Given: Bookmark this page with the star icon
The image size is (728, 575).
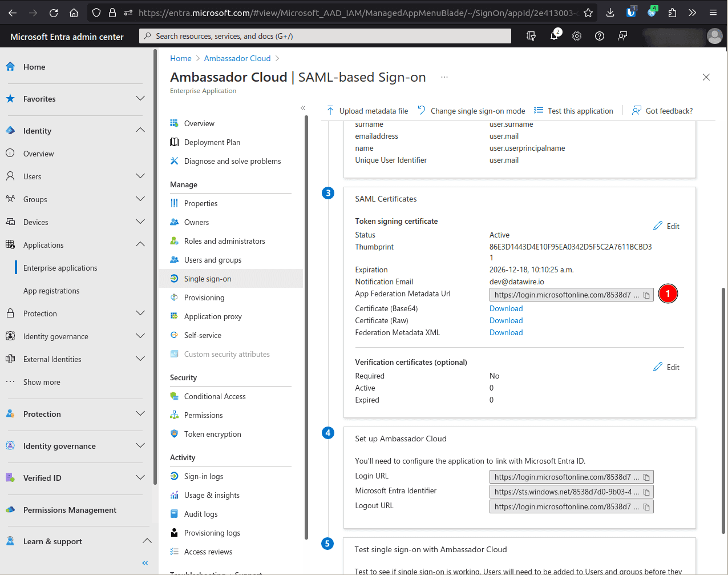Looking at the screenshot, I should point(588,13).
